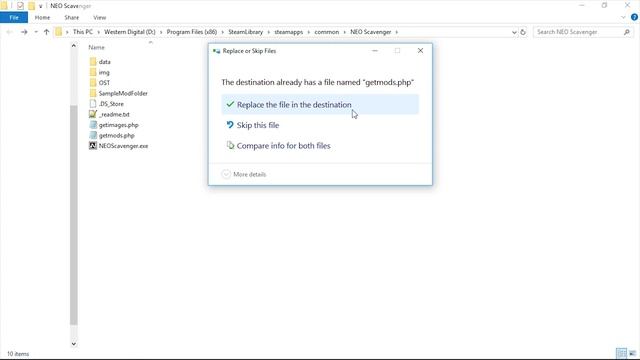Expand the chevron after This PC breadcrumb
The image size is (640, 360).
click(98, 32)
